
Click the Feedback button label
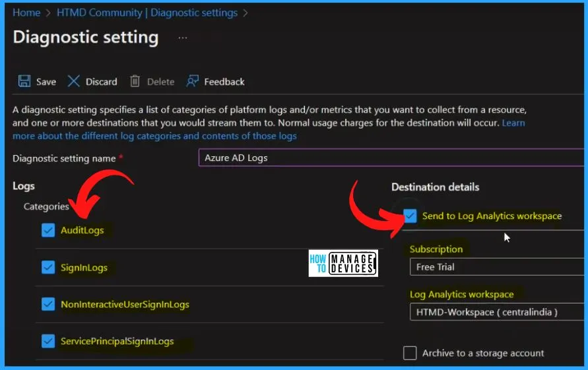click(224, 82)
